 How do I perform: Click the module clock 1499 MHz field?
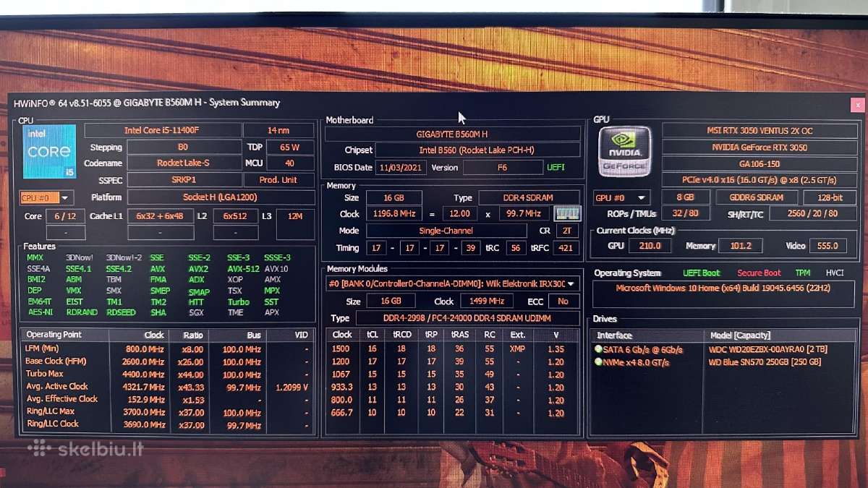(x=486, y=301)
